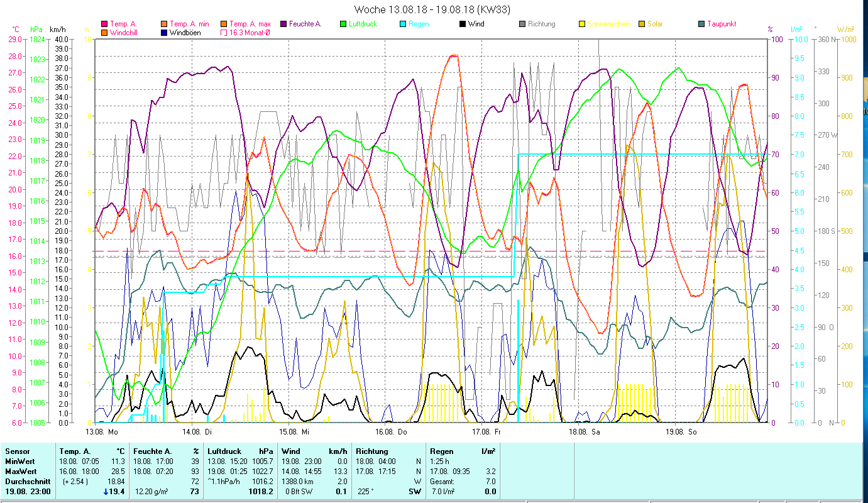The image size is (868, 503).
Task: Click the MaxWert row label
Action: (21, 471)
